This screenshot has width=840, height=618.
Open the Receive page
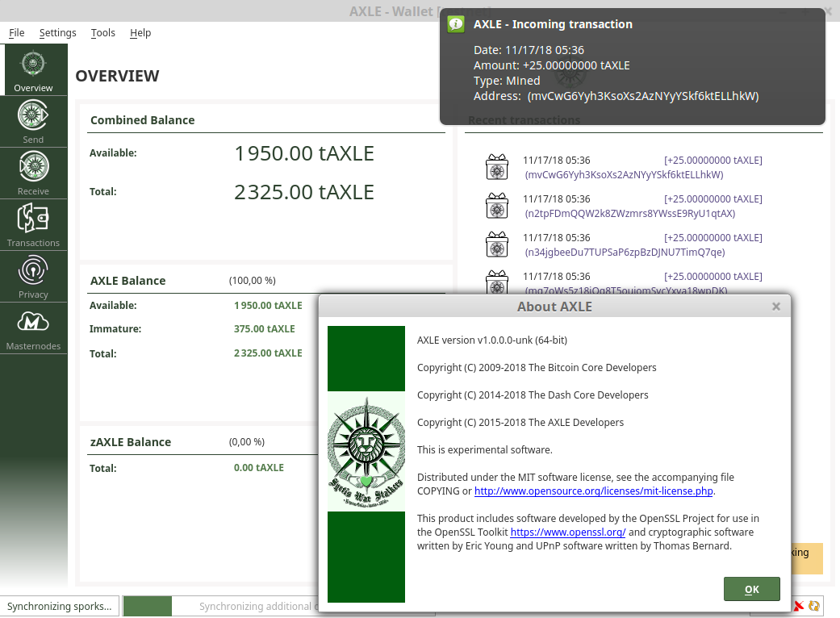[34, 173]
